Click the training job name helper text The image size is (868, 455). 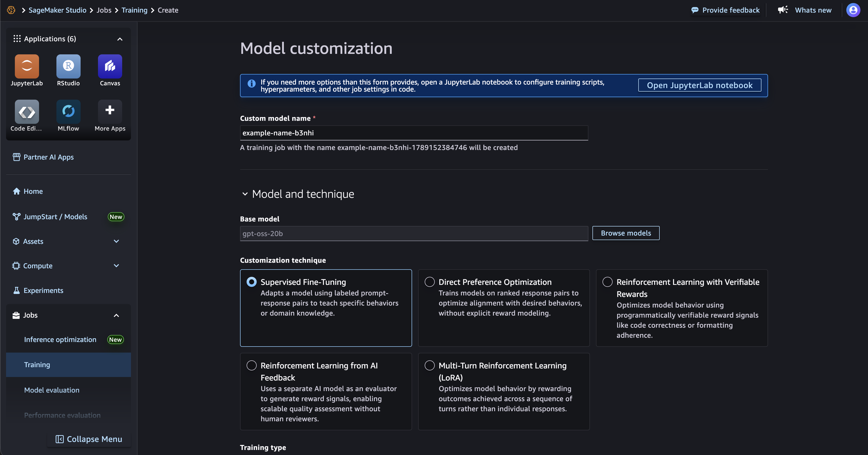tap(379, 147)
